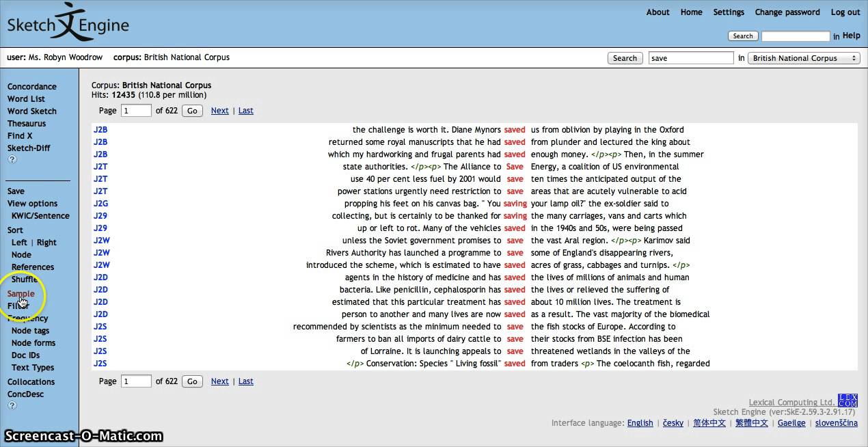
Task: Select Sample in the left sidebar
Action: pos(21,294)
